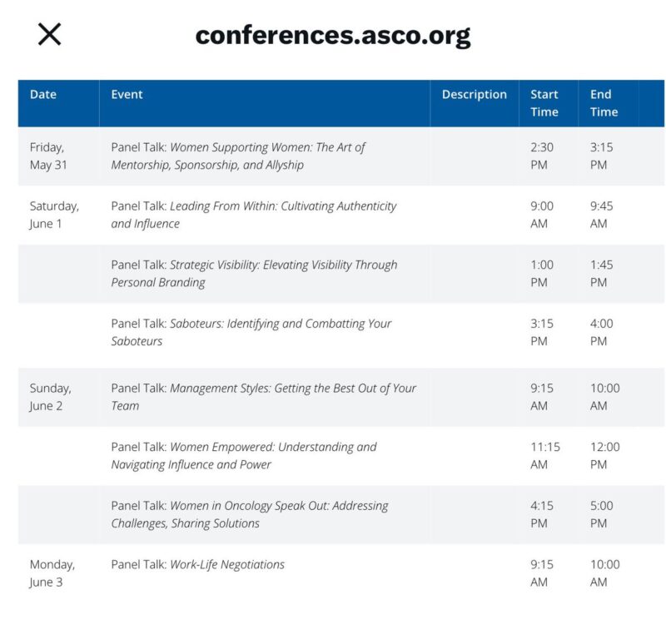
Task: Select the Description column header
Action: 474,94
